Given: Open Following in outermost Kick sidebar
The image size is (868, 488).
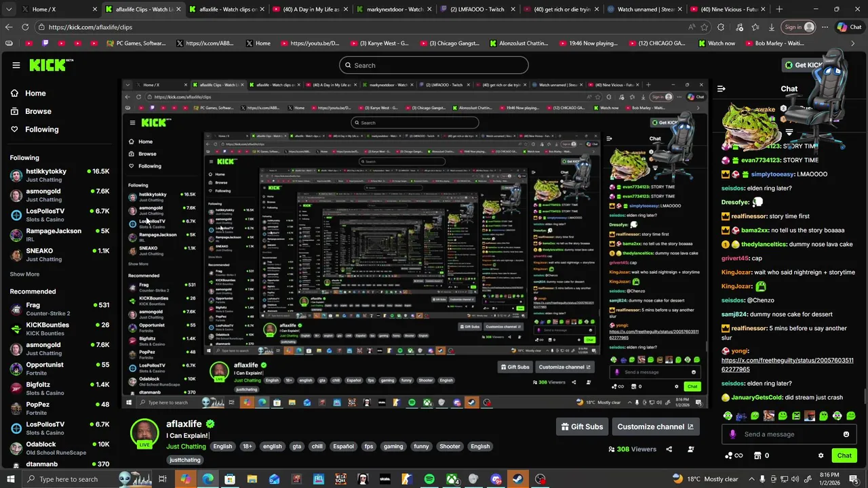Looking at the screenshot, I should [35, 129].
